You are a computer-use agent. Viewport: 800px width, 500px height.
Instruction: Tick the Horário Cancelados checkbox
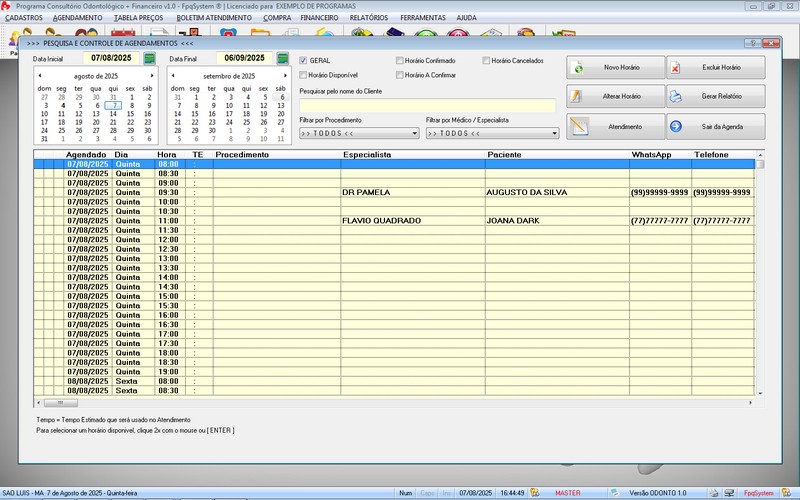[x=486, y=61]
